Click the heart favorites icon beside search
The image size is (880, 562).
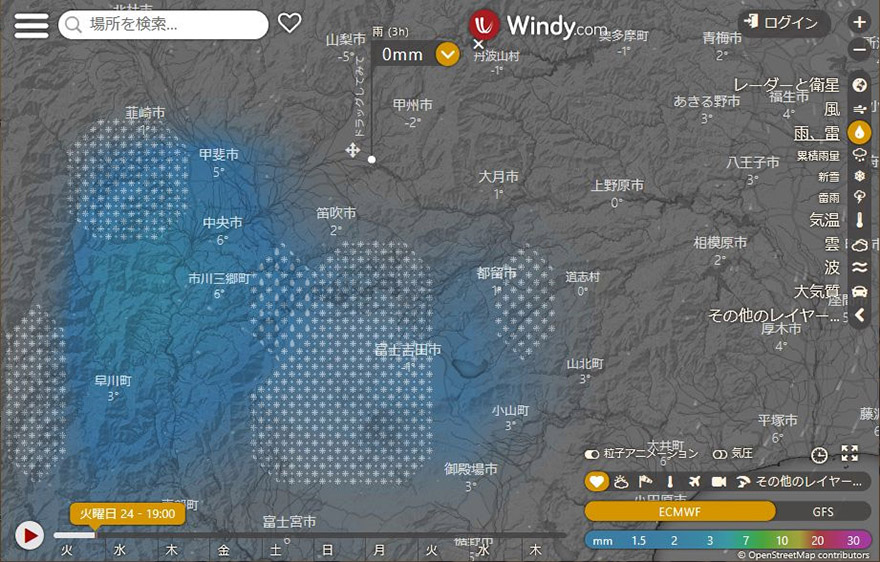point(289,23)
